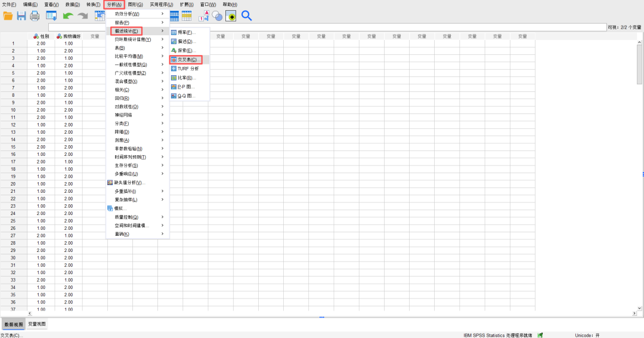Click horizontal scrollbar left arrow

click(30, 314)
